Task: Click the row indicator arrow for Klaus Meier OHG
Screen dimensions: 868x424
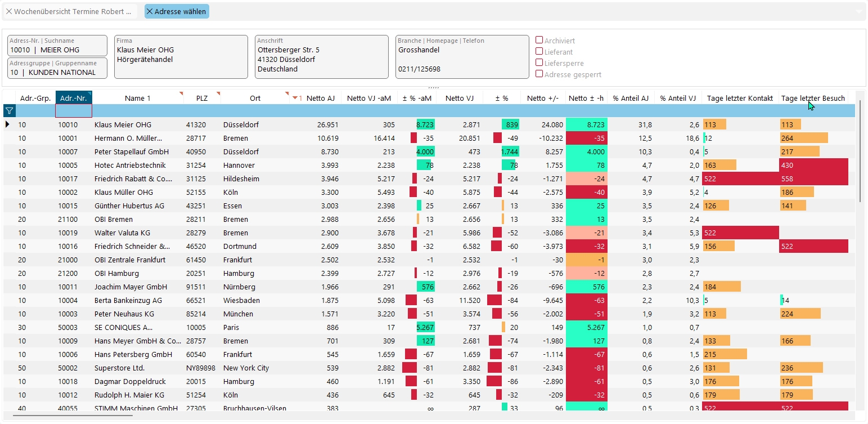Action: [7, 124]
